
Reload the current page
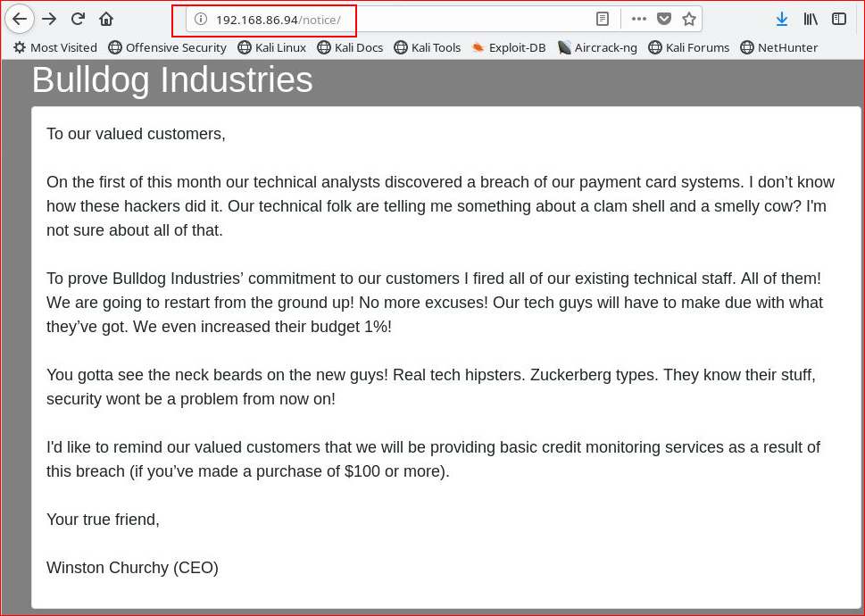[x=78, y=20]
